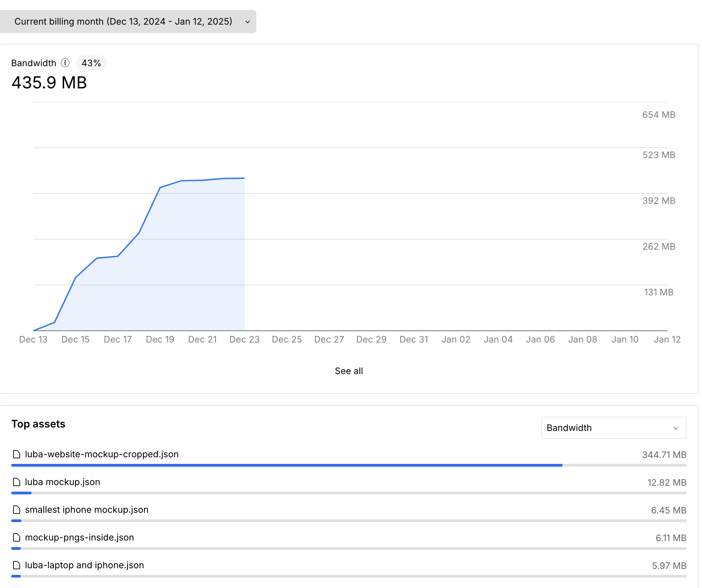The width and height of the screenshot is (702, 588).
Task: Click the Top assets heading
Action: click(x=38, y=424)
